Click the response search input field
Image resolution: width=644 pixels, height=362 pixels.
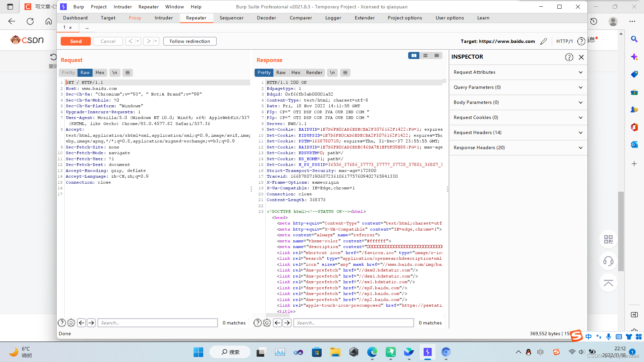point(354,323)
